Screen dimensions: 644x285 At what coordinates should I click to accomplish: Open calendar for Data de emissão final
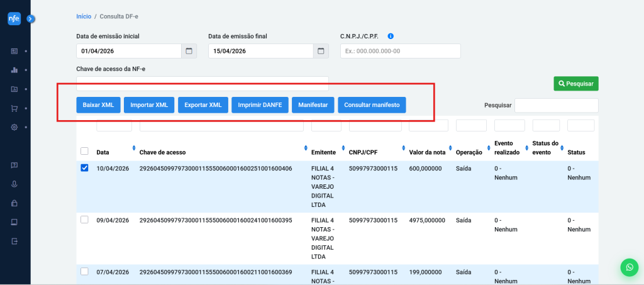(x=321, y=51)
